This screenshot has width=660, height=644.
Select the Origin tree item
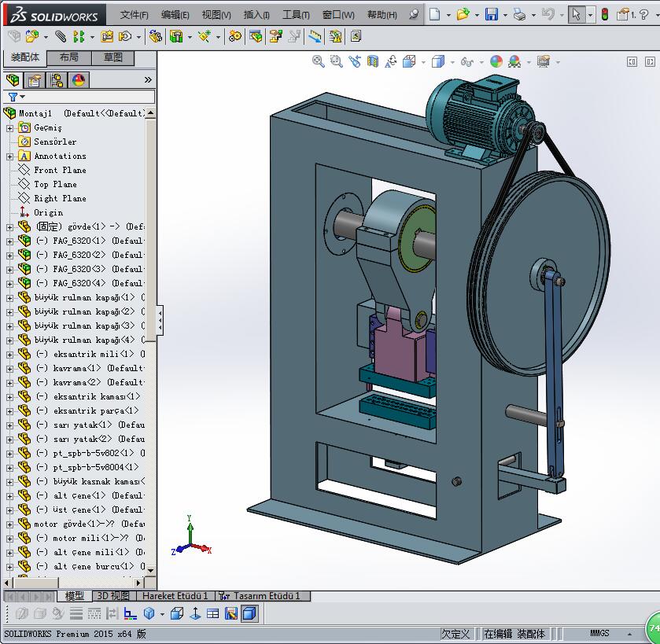49,213
